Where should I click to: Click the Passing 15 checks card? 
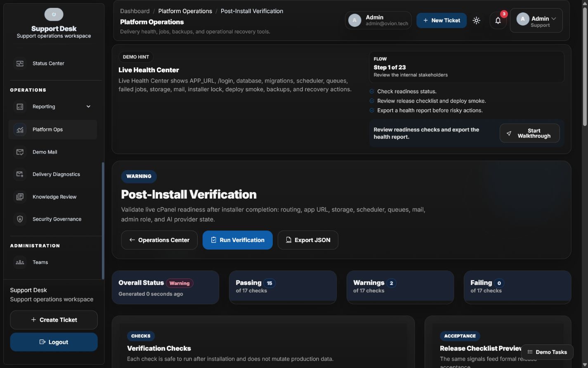click(x=283, y=287)
